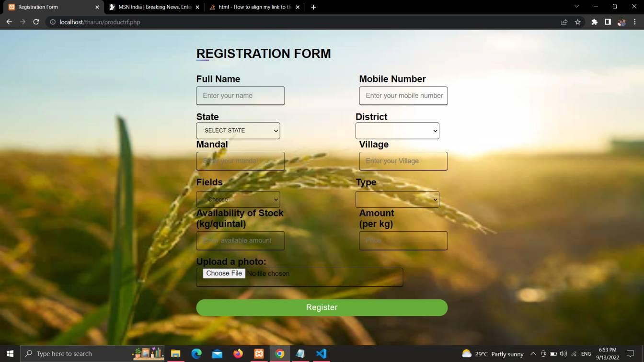Open the clock showing 6:53 PM
The height and width of the screenshot is (362, 644).
click(608, 354)
